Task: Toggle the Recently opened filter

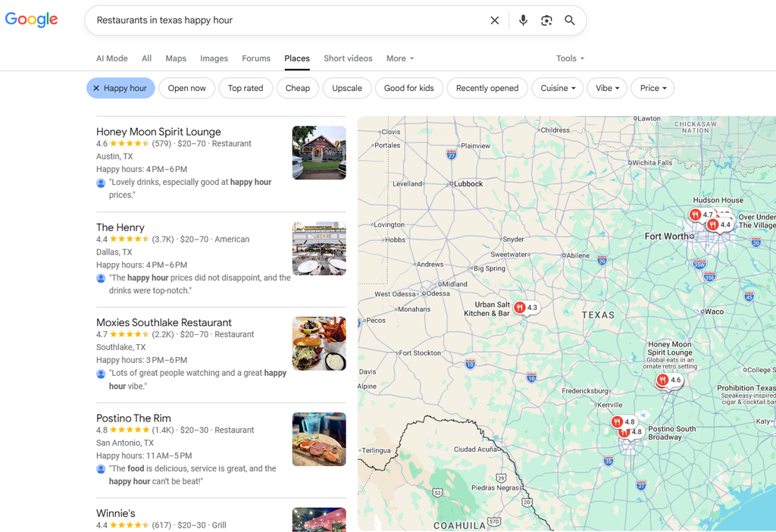Action: pos(487,88)
